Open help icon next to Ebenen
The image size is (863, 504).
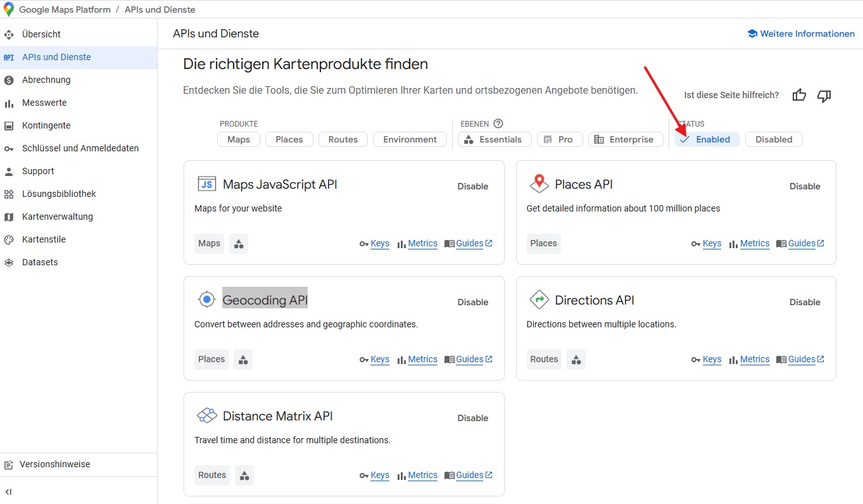point(498,123)
